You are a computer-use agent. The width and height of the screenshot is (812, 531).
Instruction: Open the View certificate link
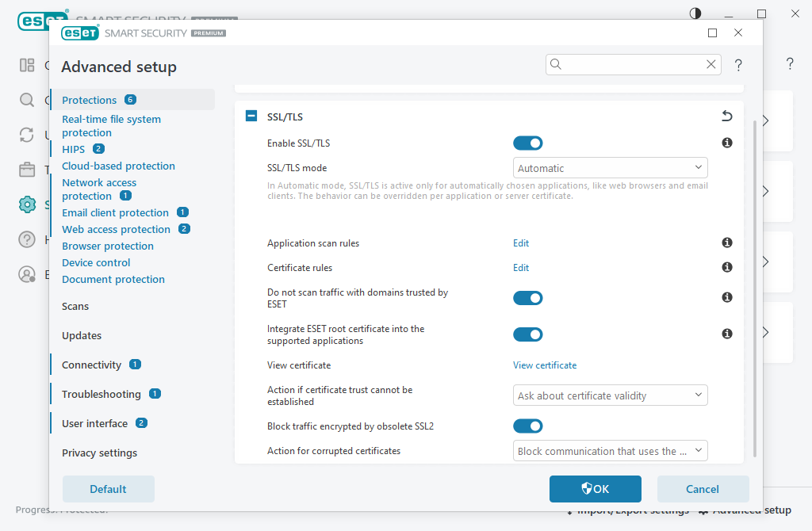(x=545, y=365)
